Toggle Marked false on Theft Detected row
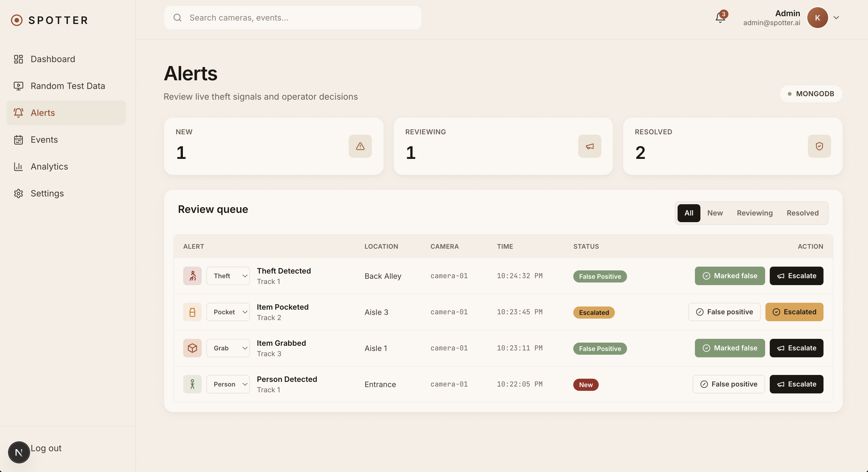 coord(730,276)
